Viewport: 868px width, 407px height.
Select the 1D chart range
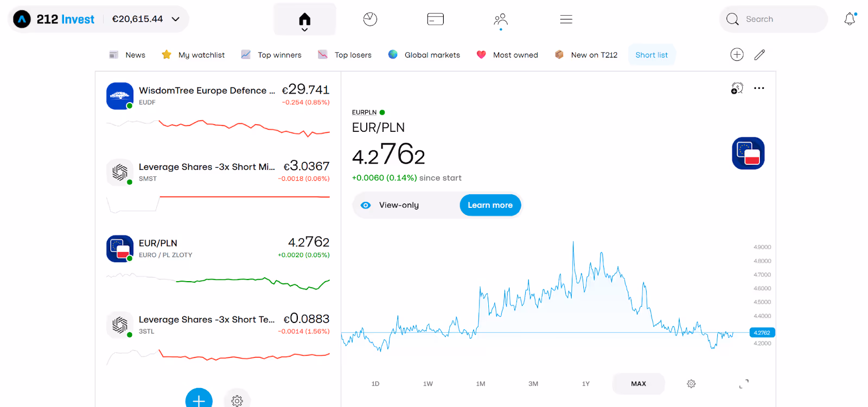[x=375, y=384]
